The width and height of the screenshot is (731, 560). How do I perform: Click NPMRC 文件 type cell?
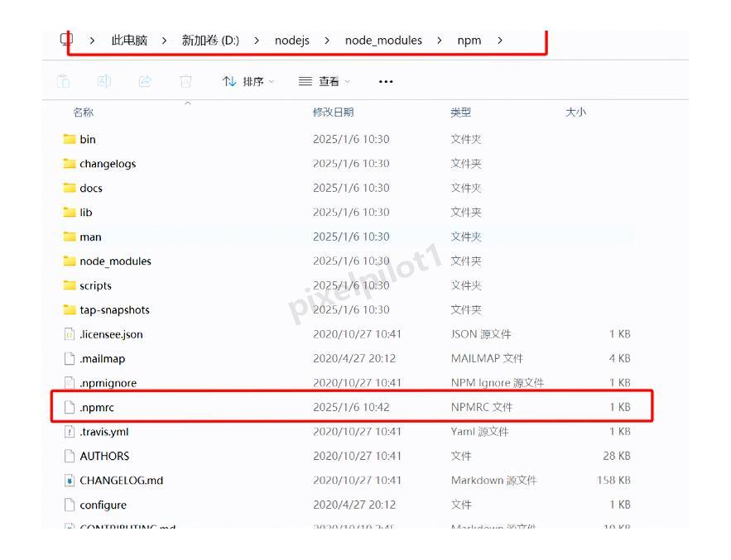point(482,407)
